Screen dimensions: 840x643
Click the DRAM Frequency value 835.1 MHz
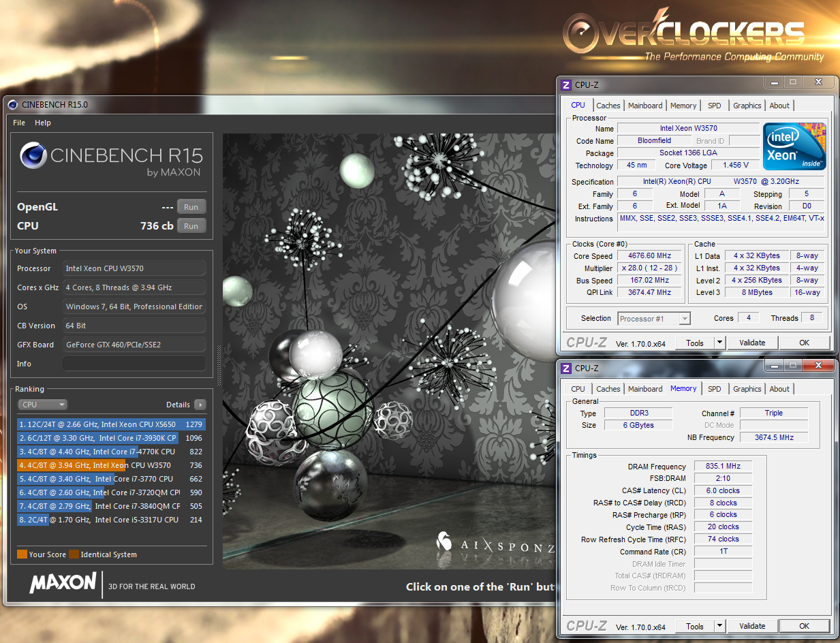pos(724,467)
